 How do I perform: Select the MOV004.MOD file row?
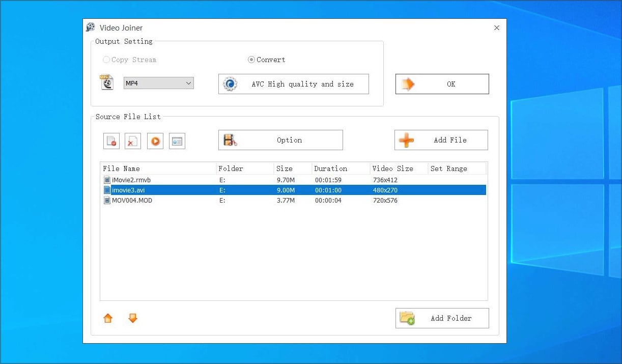(x=293, y=200)
